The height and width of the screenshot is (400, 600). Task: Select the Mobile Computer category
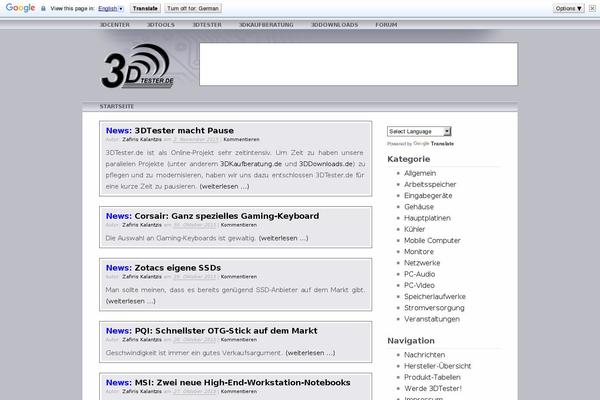pos(432,240)
